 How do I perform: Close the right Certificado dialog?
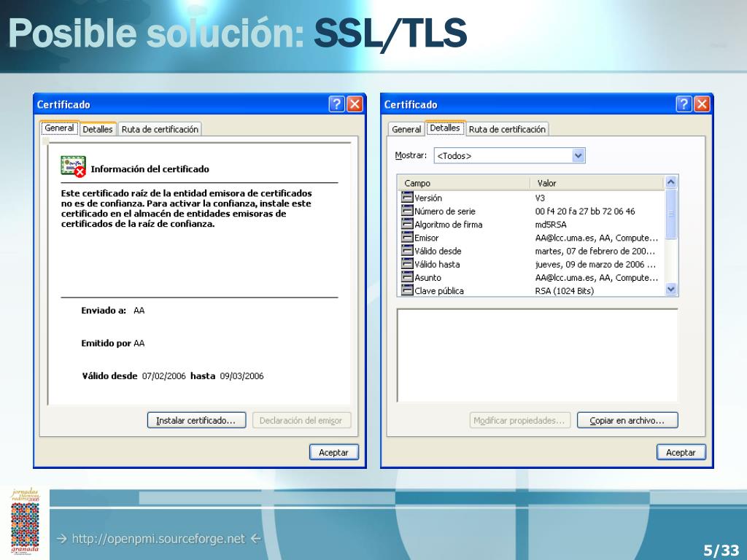pos(703,104)
